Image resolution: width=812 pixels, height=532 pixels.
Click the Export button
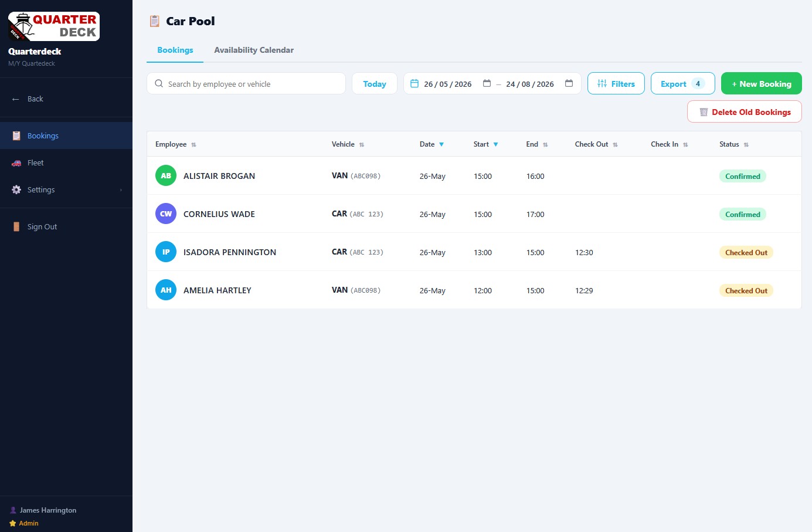pos(683,83)
